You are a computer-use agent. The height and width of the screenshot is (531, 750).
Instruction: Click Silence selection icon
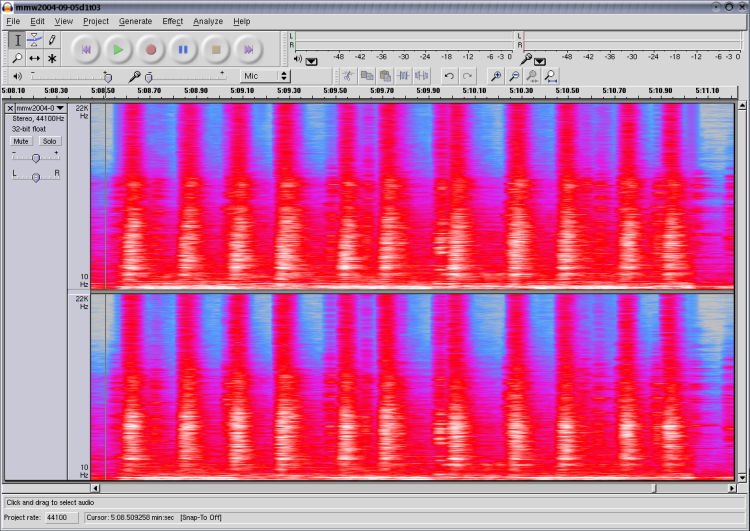point(421,76)
